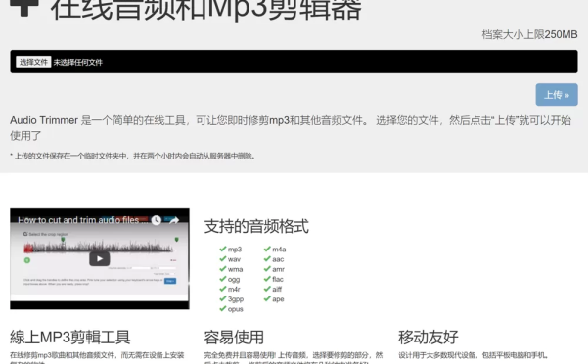Screen dimensions: 588x364
Task: Click the 線上MP3剪輯工具 heading
Action: pos(70,337)
